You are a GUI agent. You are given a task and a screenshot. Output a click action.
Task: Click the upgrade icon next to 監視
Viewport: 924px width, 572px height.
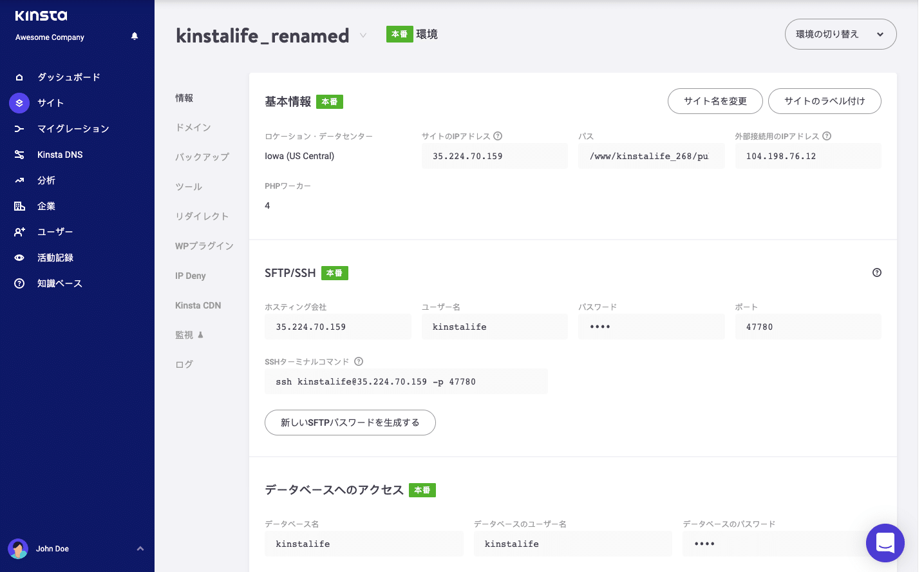coord(200,335)
